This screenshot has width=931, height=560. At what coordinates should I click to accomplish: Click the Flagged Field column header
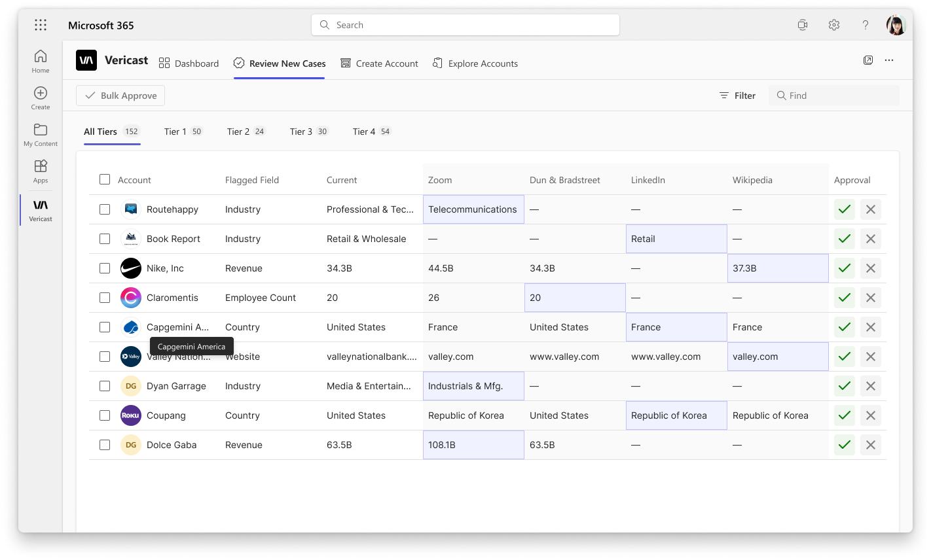tap(252, 180)
